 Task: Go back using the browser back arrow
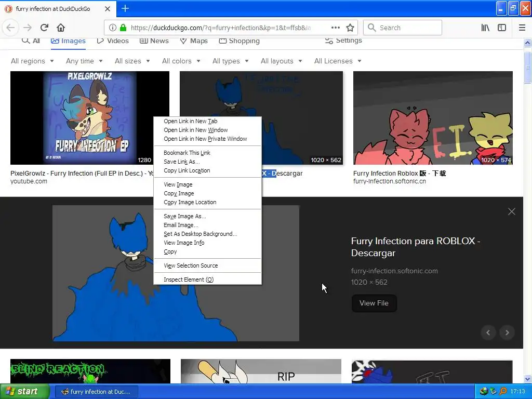pyautogui.click(x=10, y=28)
